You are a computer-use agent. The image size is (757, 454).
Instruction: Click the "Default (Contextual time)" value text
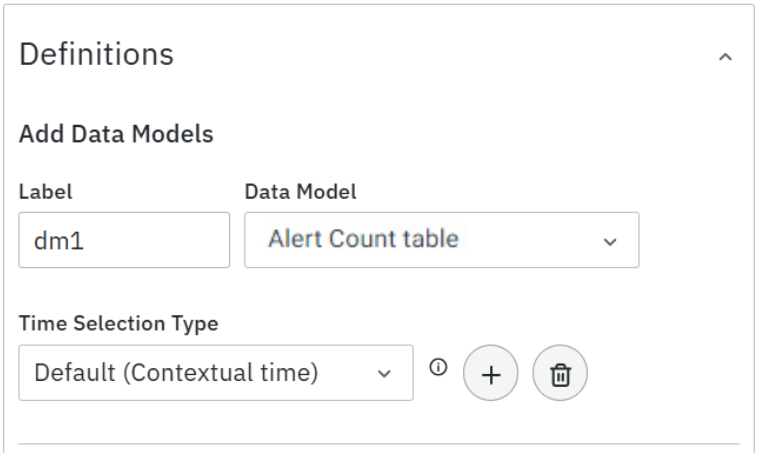point(176,373)
